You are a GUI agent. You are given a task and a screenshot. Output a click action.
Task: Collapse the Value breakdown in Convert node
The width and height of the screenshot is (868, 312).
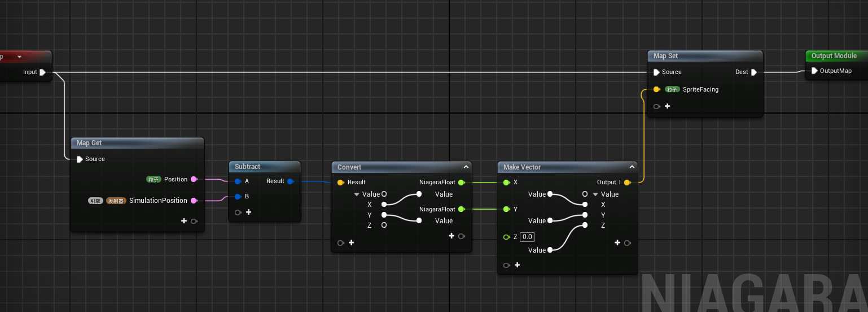pos(357,194)
